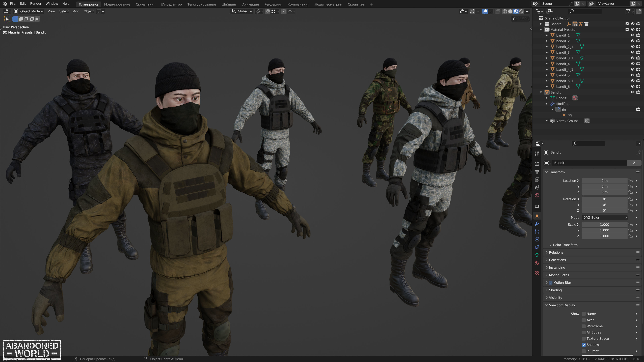The image size is (644, 362).
Task: Switch viewport to Solid shading
Action: pyautogui.click(x=510, y=12)
